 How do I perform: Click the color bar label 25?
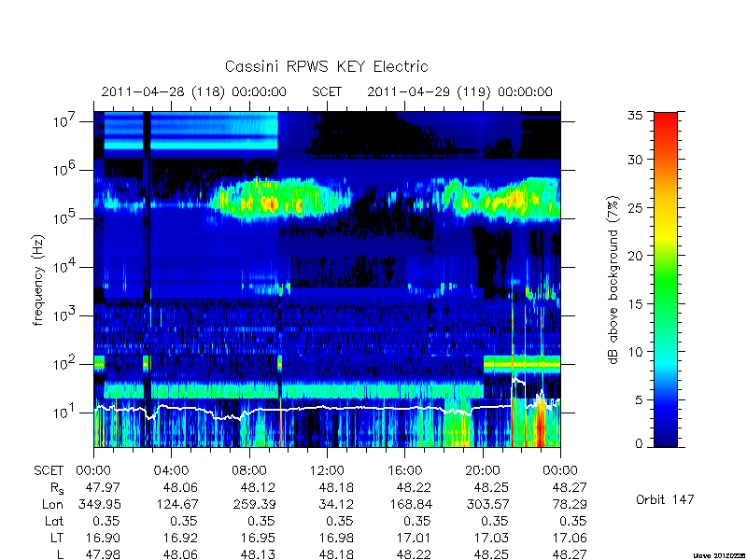pyautogui.click(x=635, y=207)
